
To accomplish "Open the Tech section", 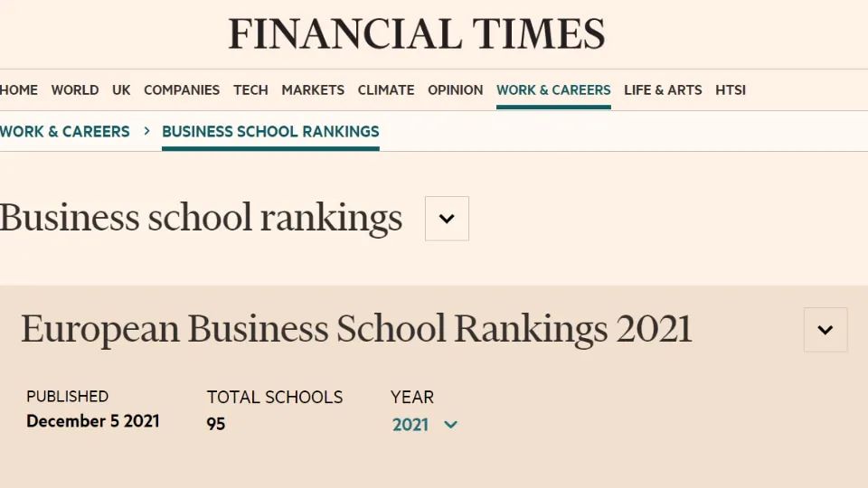I will pyautogui.click(x=250, y=89).
